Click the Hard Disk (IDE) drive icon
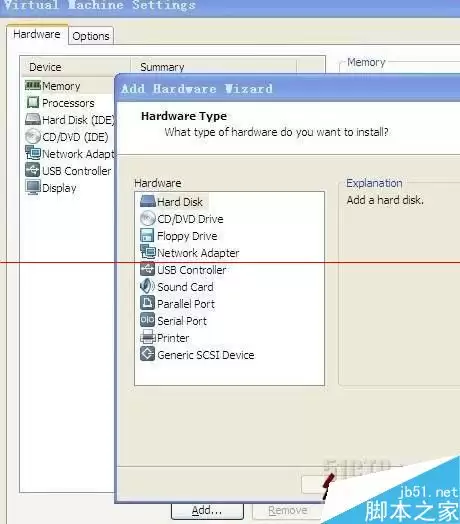Image resolution: width=460 pixels, height=524 pixels. pyautogui.click(x=33, y=120)
